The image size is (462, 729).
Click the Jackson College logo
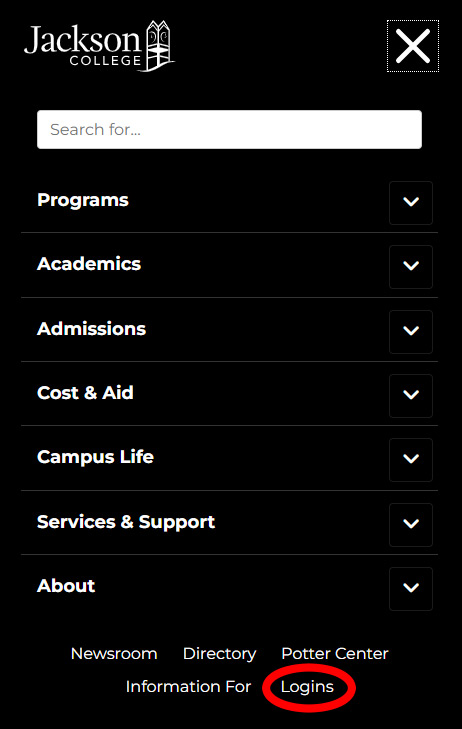[x=99, y=46]
